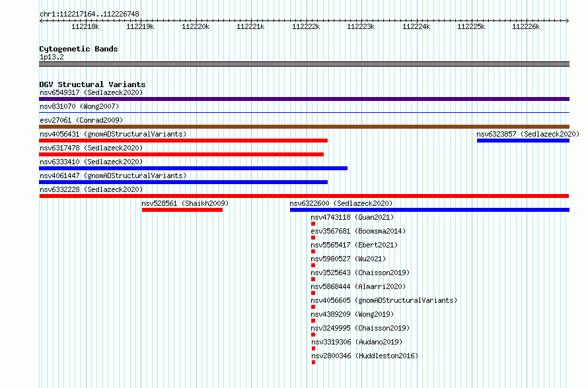Image resolution: width=588 pixels, height=388 pixels.
Task: Open nsv6323857 (Sedlazeck2020) label
Action: pyautogui.click(x=528, y=134)
